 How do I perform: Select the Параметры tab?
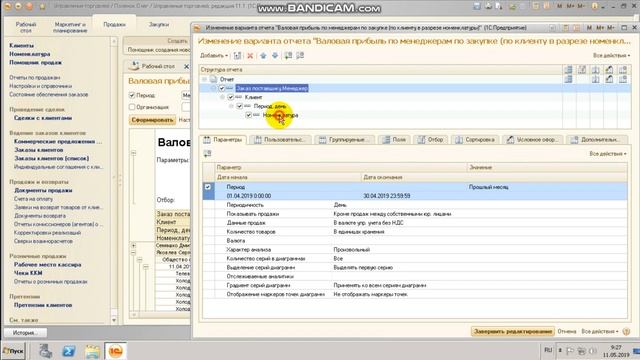[x=223, y=140]
